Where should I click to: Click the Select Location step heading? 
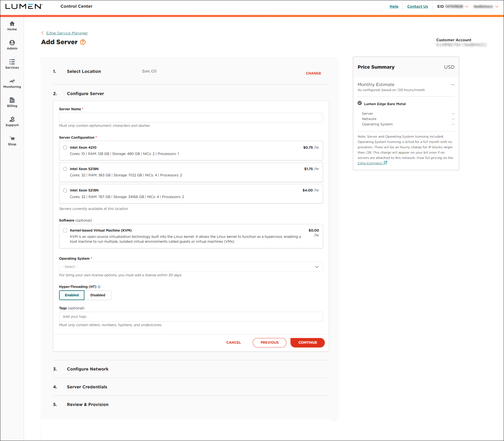84,71
